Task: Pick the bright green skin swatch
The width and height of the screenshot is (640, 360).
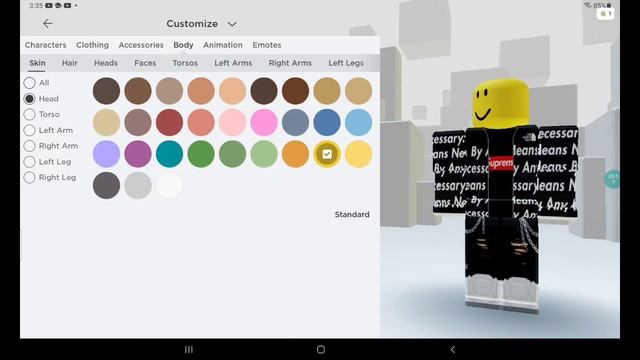Action: point(201,154)
